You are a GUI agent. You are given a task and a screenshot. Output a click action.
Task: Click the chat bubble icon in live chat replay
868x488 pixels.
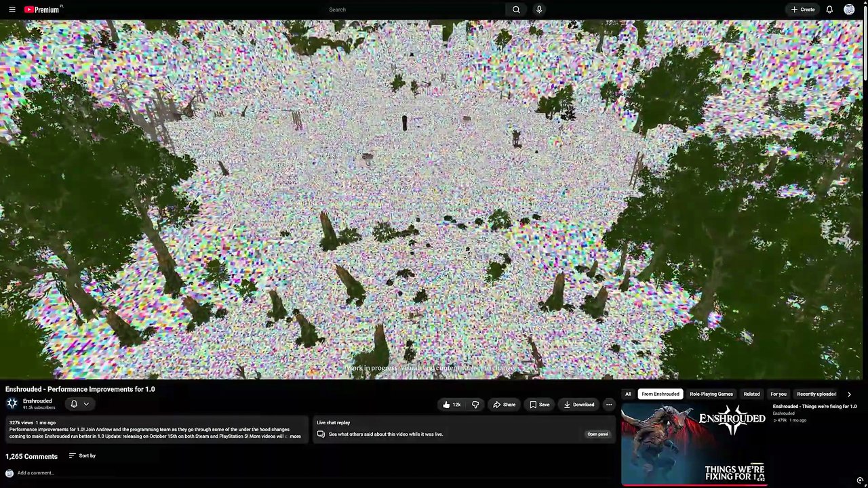point(321,434)
